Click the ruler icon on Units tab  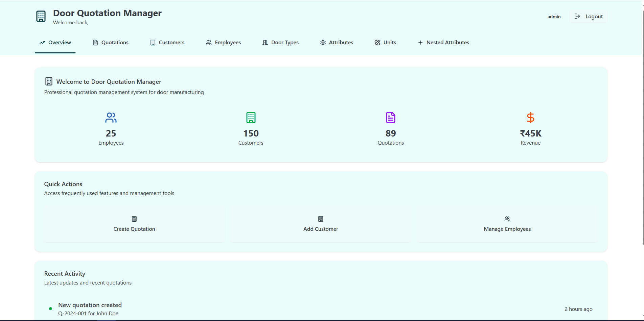tap(377, 43)
